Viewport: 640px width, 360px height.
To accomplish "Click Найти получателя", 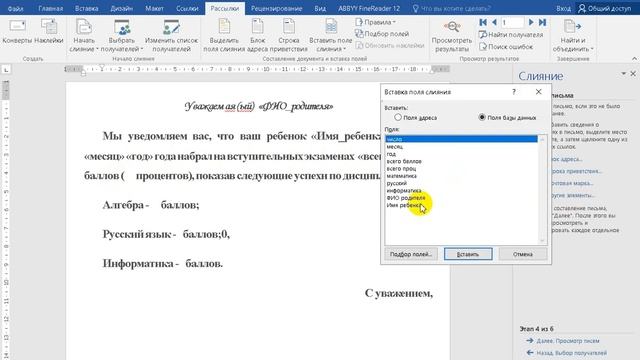I will [x=511, y=35].
